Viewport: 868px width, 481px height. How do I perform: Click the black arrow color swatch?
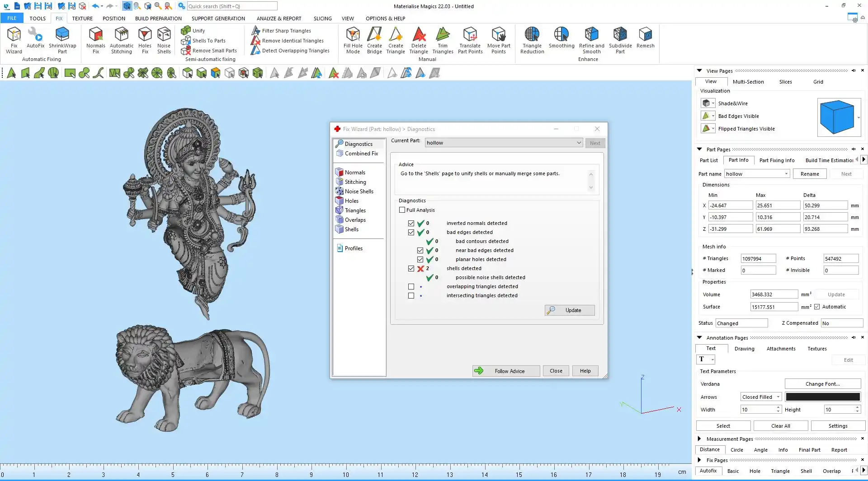[x=822, y=397]
